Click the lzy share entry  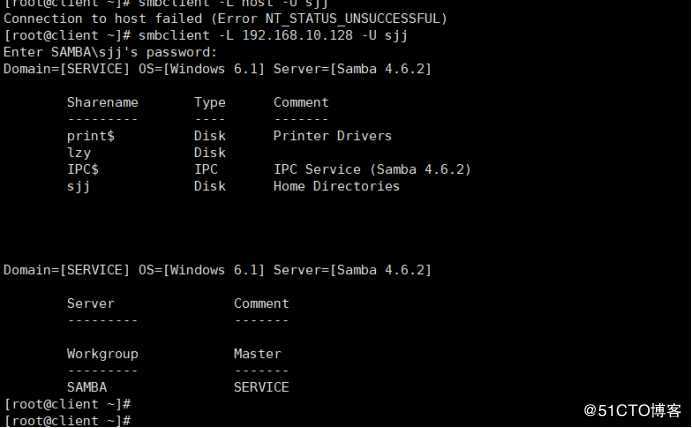[x=79, y=153]
